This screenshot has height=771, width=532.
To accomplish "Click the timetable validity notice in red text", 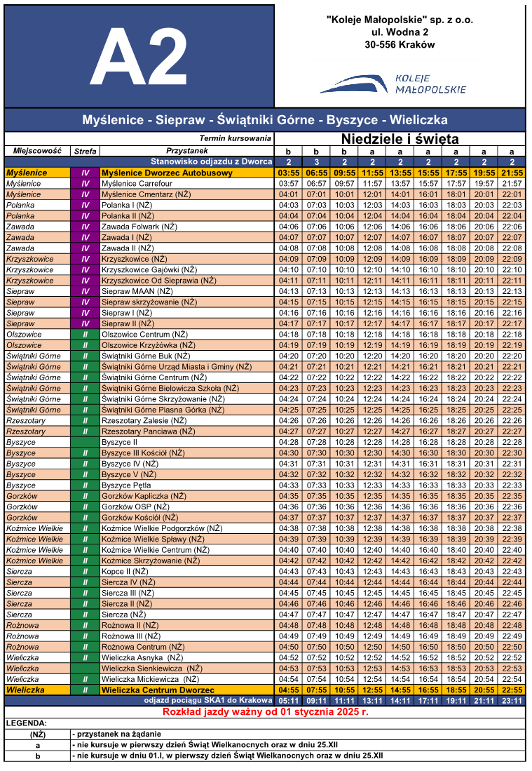I will (x=265, y=711).
